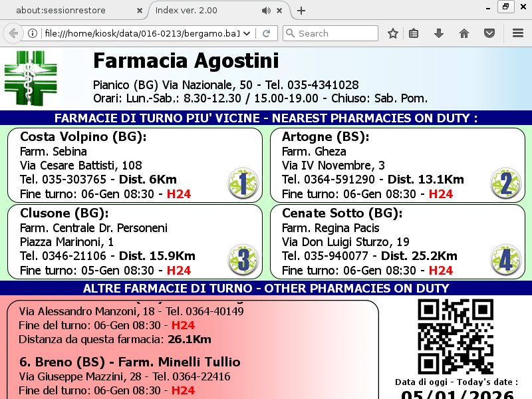Bookmark this page with the star icon
Image resolution: width=532 pixels, height=399 pixels.
coord(393,33)
